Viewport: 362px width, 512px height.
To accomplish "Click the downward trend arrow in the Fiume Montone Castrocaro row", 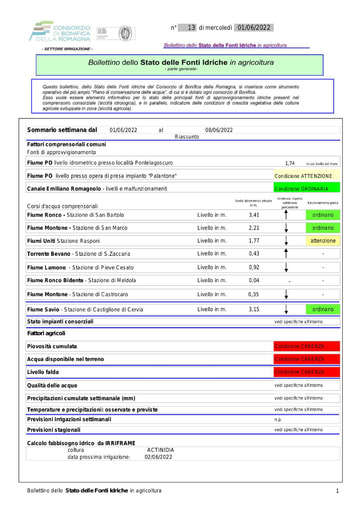I will [286, 294].
